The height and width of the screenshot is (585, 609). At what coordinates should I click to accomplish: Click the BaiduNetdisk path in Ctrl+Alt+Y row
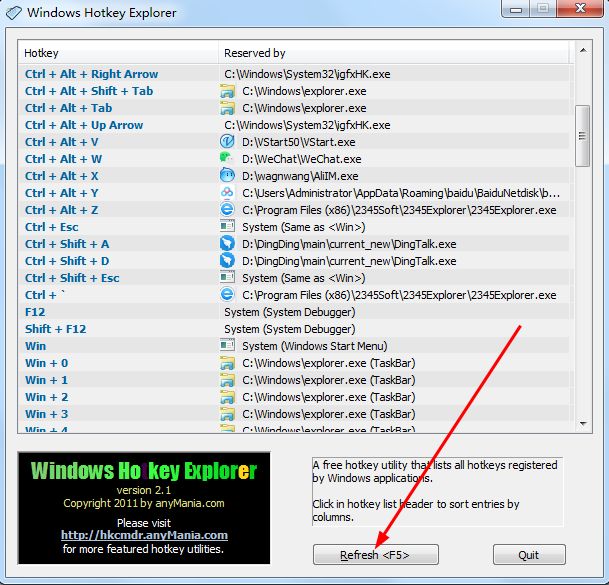[x=401, y=193]
